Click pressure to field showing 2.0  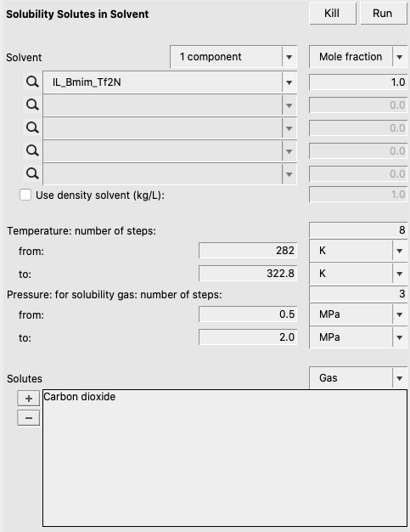tap(248, 337)
